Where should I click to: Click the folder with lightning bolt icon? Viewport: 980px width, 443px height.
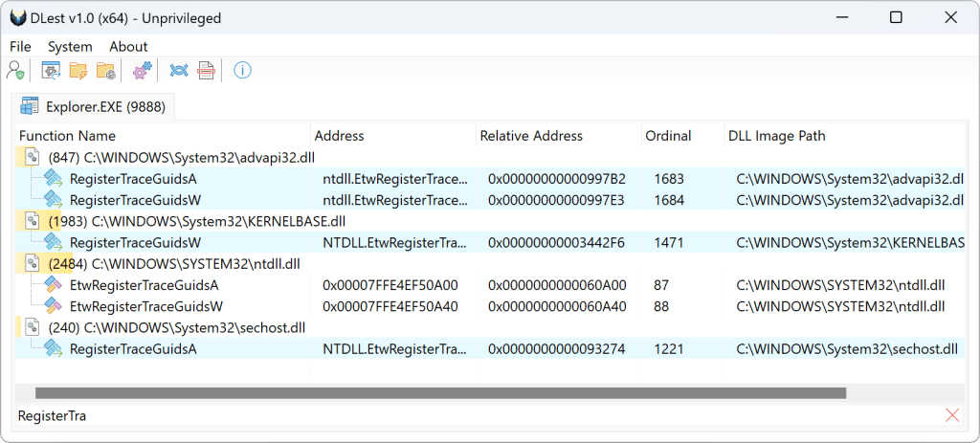click(x=78, y=71)
